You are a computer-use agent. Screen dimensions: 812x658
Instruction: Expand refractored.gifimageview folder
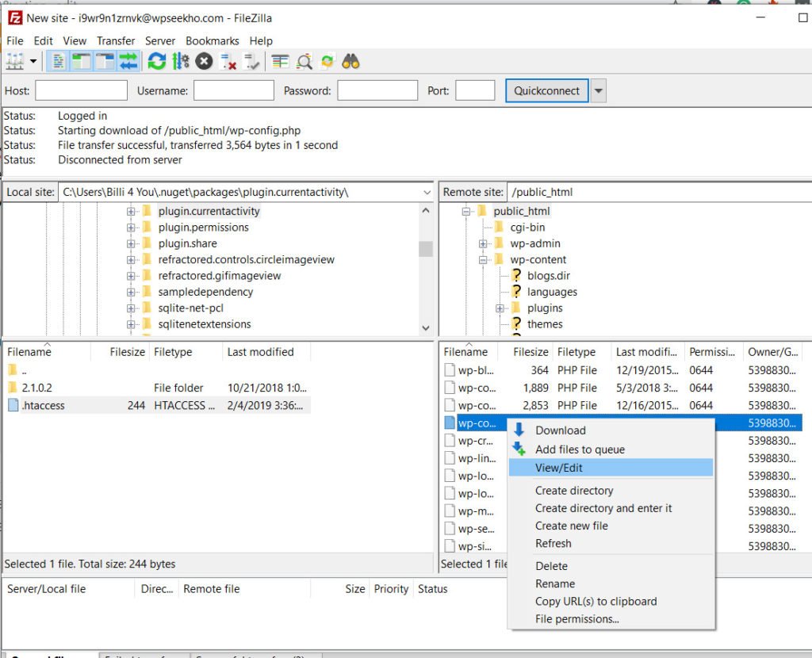tap(131, 276)
